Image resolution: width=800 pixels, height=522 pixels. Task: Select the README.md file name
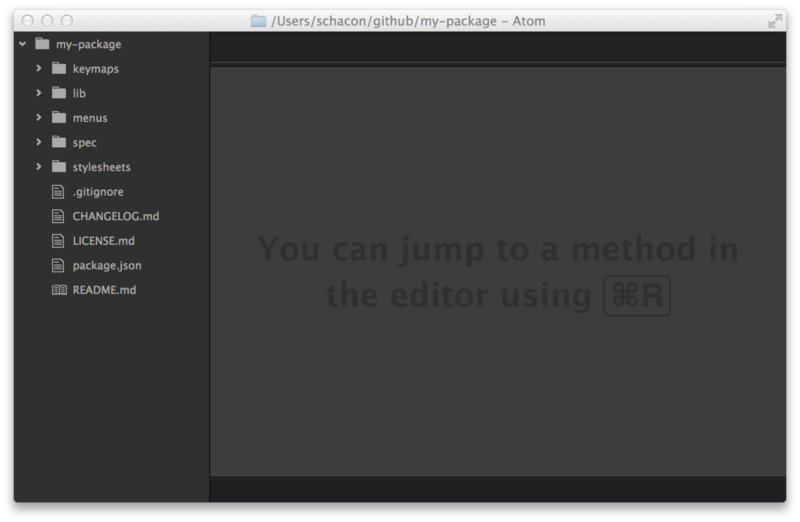pos(104,290)
